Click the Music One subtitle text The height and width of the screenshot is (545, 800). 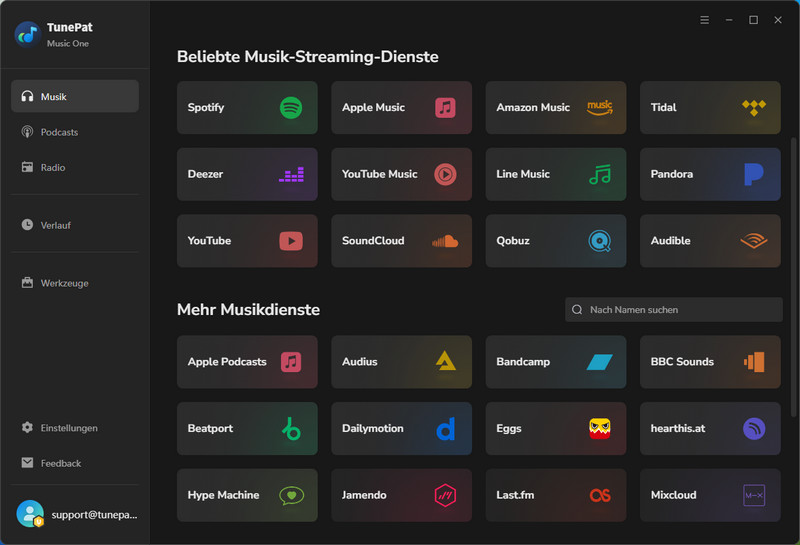click(x=68, y=44)
